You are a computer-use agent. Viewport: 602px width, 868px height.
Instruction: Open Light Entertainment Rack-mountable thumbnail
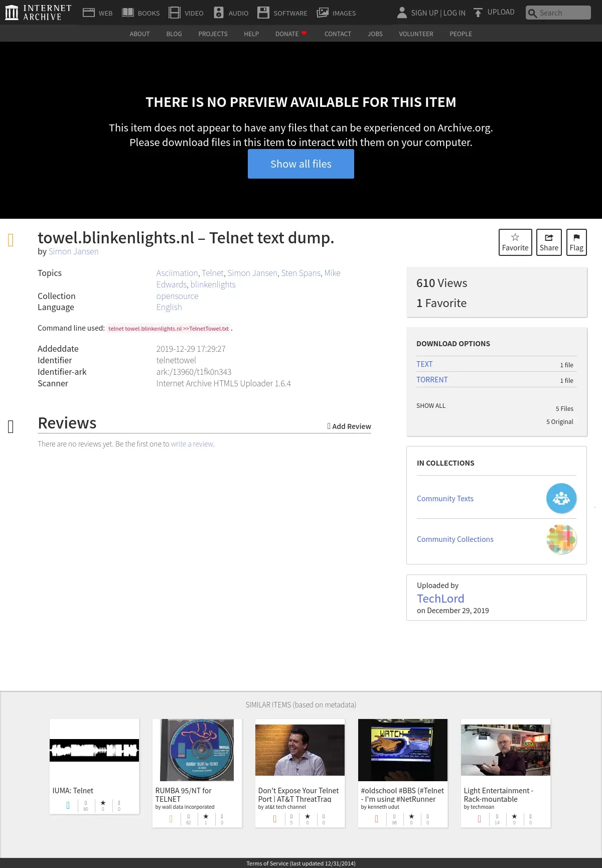506,750
